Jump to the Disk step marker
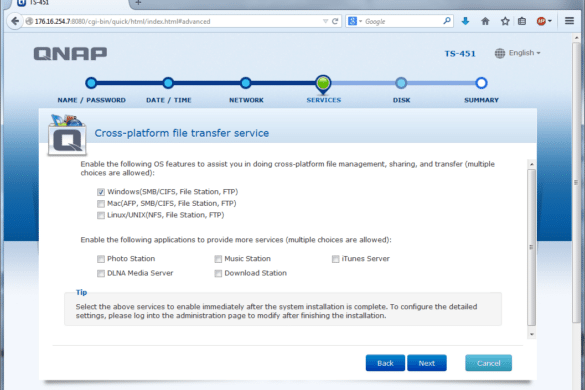This screenshot has height=390, width=585. pos(401,83)
